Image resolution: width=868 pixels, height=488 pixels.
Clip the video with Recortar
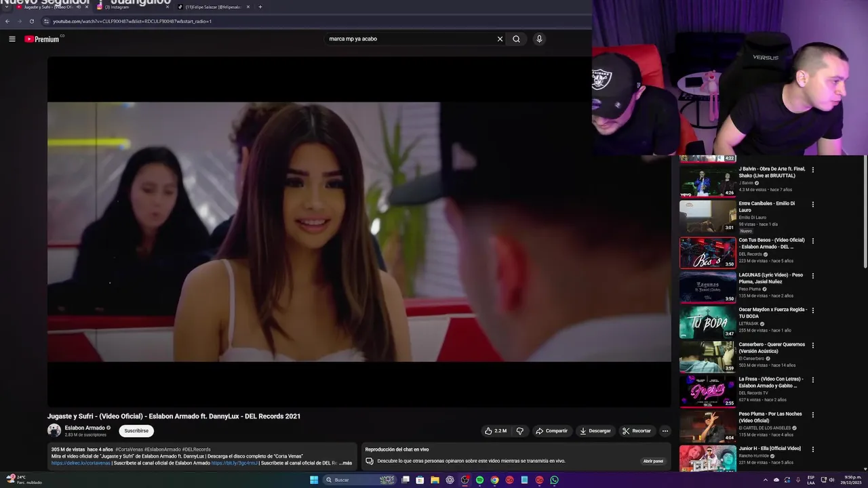click(637, 431)
